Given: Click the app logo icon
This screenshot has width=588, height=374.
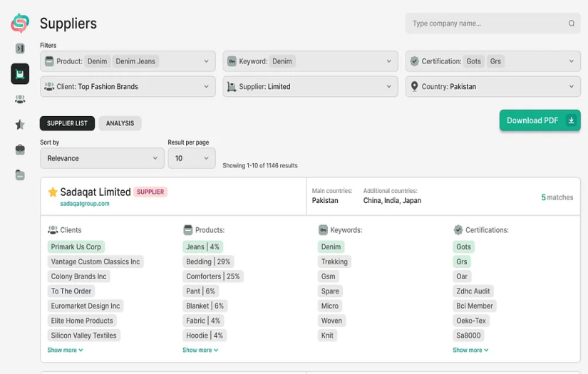Looking at the screenshot, I should pyautogui.click(x=20, y=23).
